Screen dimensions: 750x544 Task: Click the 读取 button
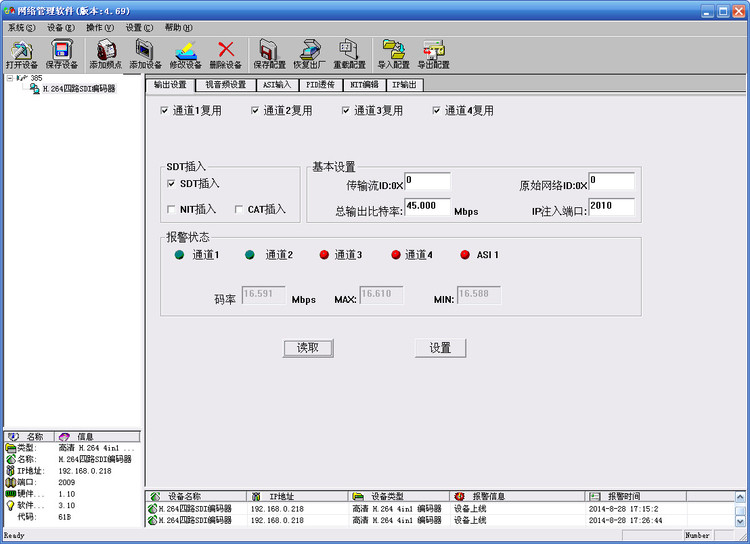click(x=308, y=348)
